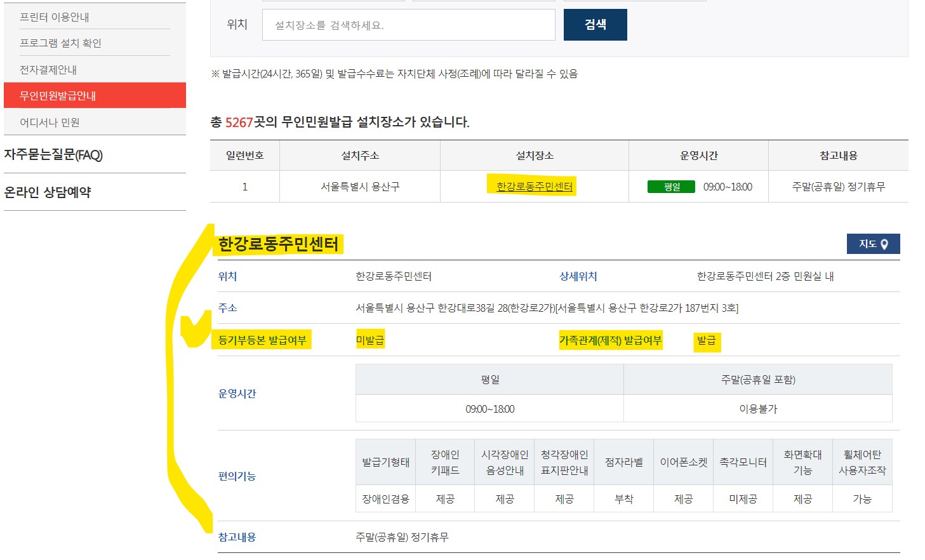Select 무인민원발급안내 in the sidebar
925x560 pixels.
[x=55, y=95]
